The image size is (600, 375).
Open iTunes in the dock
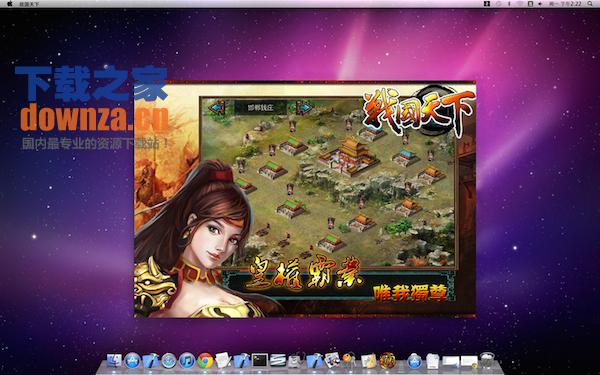click(187, 360)
